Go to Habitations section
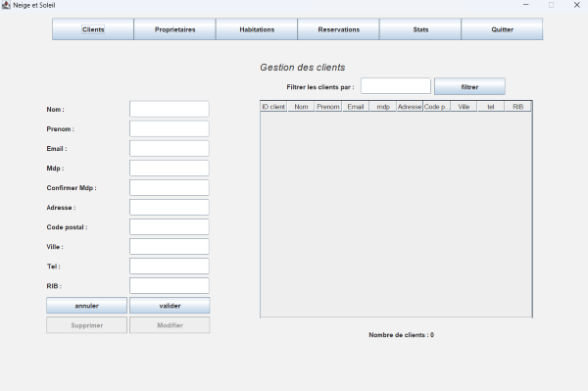This screenshot has height=391, width=588. (257, 29)
